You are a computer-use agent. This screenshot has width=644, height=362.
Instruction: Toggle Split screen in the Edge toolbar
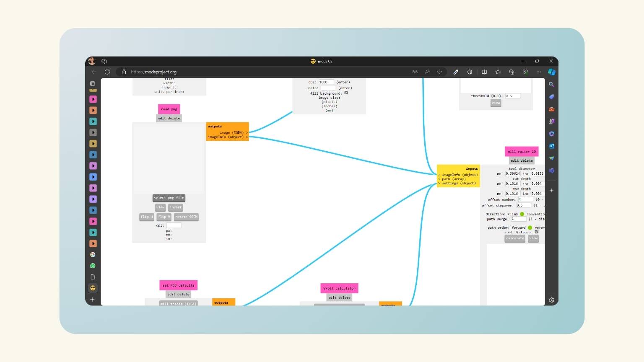pyautogui.click(x=484, y=72)
